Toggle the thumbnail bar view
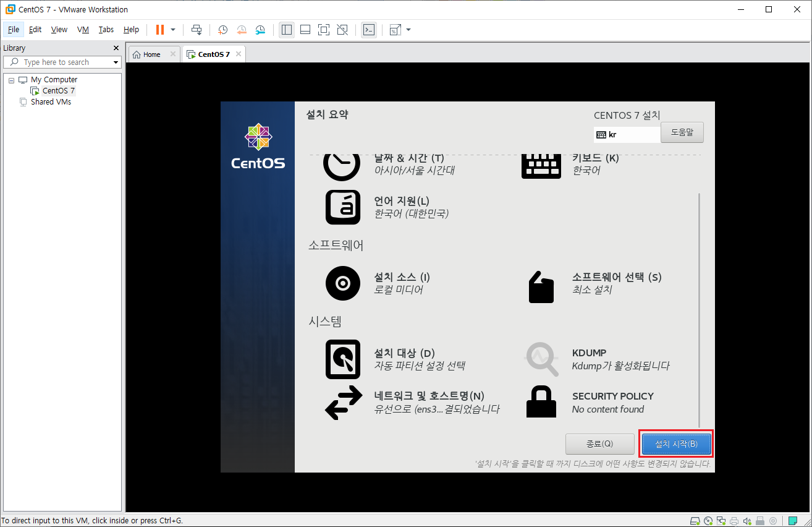The width and height of the screenshot is (812, 527). (305, 30)
